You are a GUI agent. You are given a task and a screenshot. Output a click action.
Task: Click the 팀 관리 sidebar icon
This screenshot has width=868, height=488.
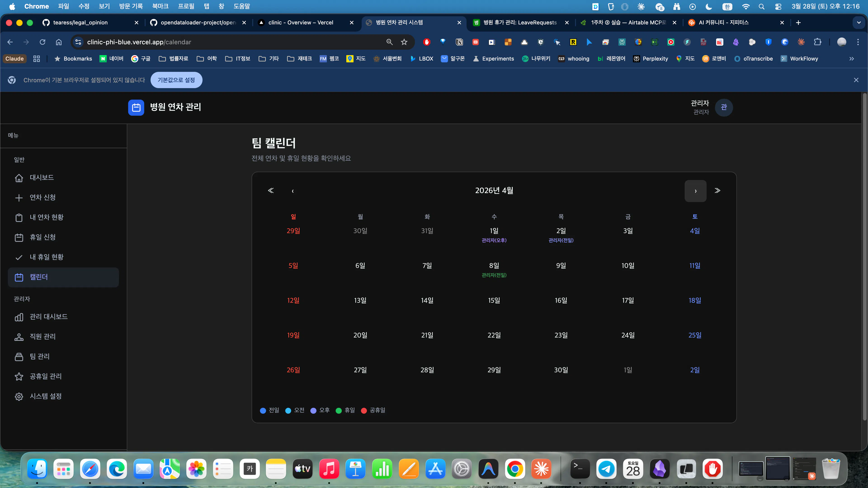(x=19, y=357)
